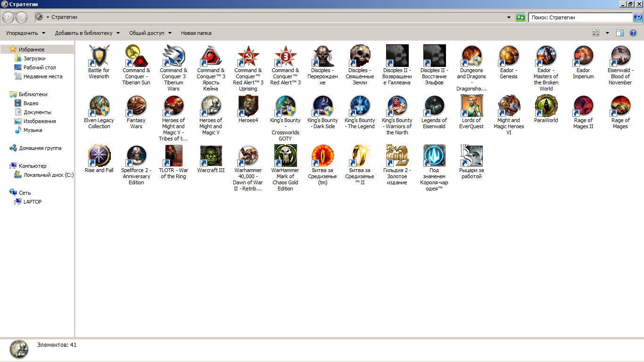Image resolution: width=644 pixels, height=362 pixels.
Task: Select the Fantasy Wars shortcut
Action: pos(136,106)
